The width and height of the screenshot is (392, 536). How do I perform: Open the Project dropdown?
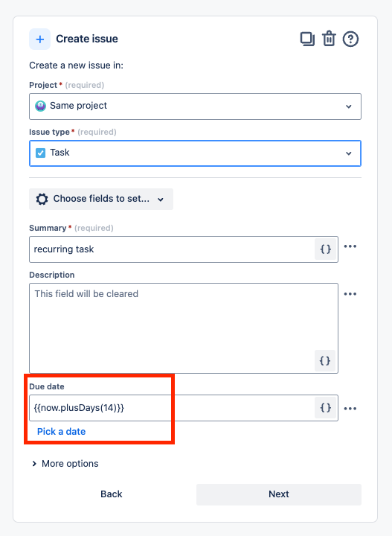195,106
